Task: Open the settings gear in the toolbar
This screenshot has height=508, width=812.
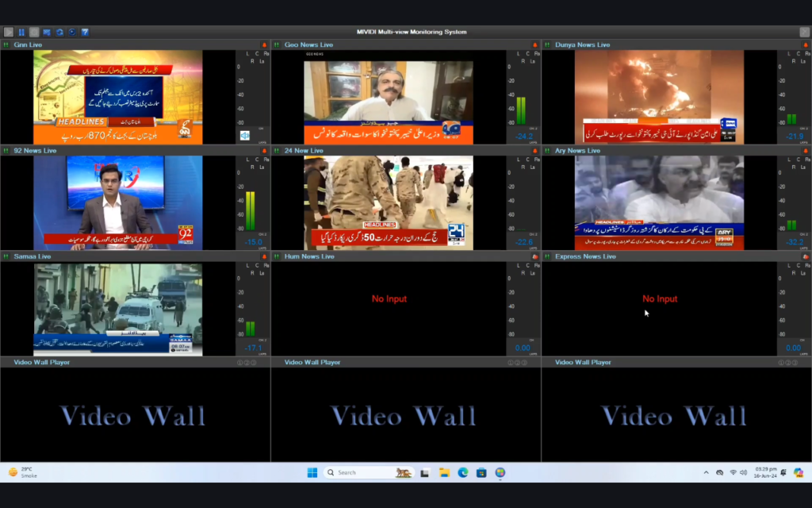Action: [x=34, y=32]
